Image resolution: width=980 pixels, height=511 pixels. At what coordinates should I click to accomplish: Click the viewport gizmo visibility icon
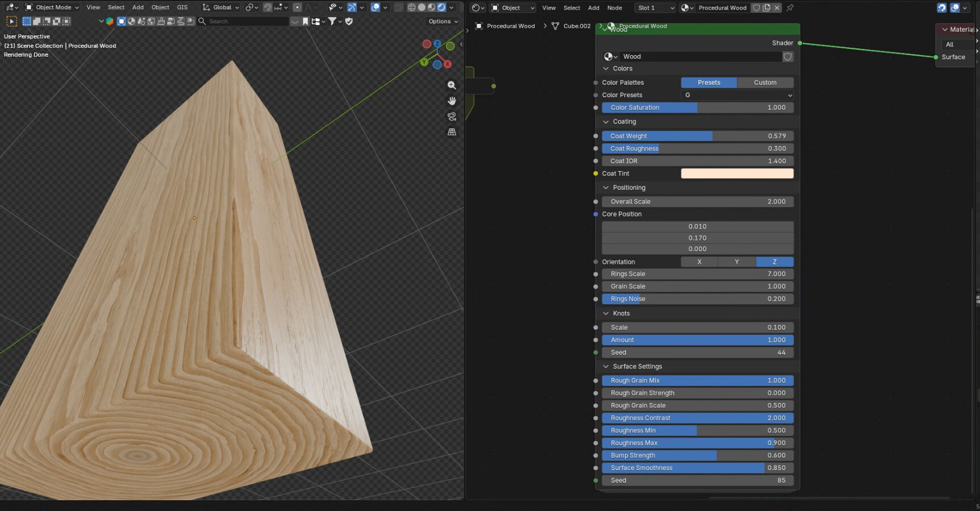(x=352, y=7)
